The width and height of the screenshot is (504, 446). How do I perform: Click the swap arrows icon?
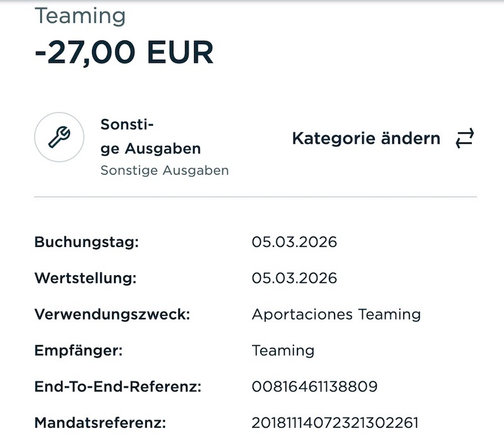point(464,139)
